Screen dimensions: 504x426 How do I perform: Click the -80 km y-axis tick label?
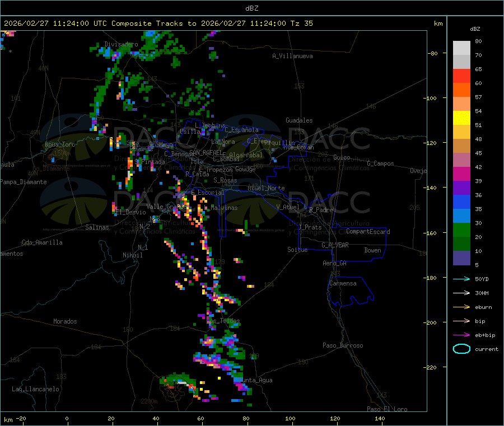pyautogui.click(x=432, y=53)
